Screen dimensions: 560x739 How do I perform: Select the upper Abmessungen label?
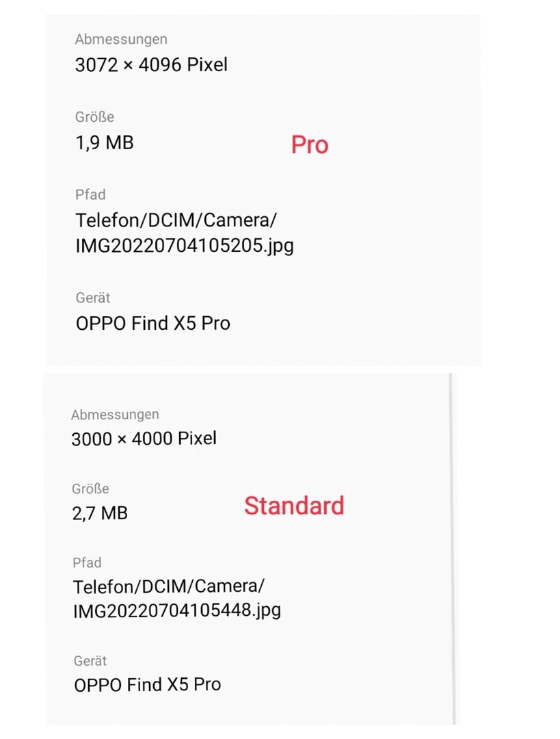pyautogui.click(x=121, y=39)
